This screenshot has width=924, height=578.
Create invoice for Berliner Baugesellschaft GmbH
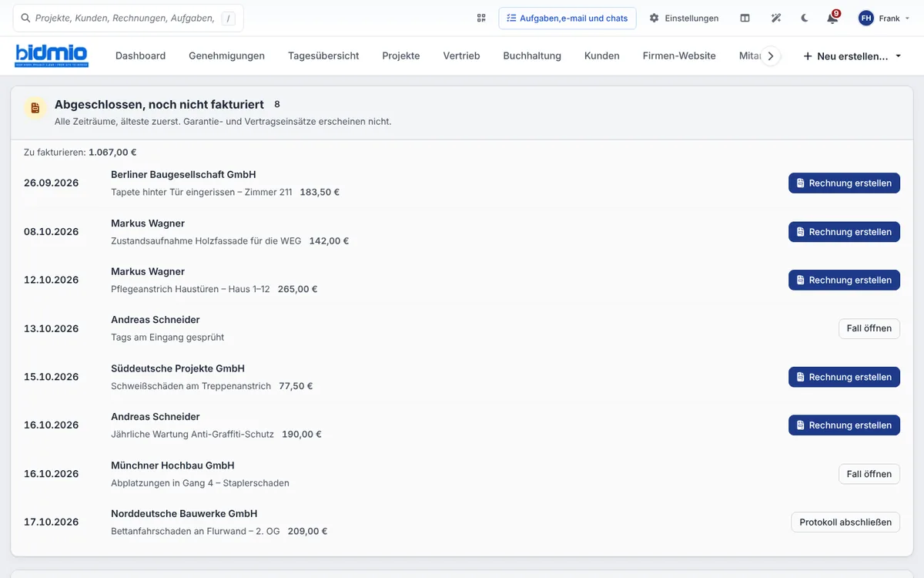(844, 183)
